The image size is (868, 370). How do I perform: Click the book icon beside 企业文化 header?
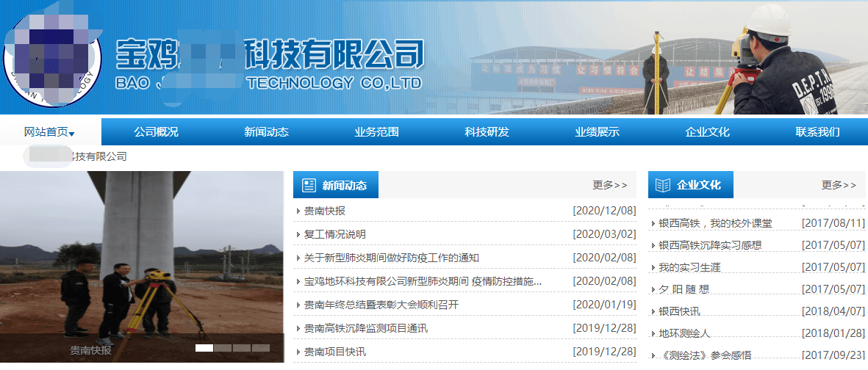[x=663, y=185]
